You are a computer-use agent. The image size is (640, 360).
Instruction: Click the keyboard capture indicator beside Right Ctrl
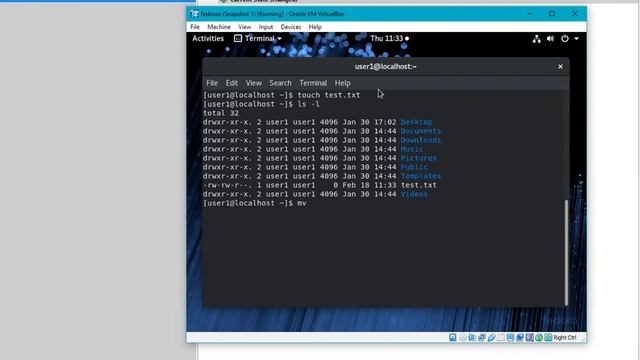point(548,337)
